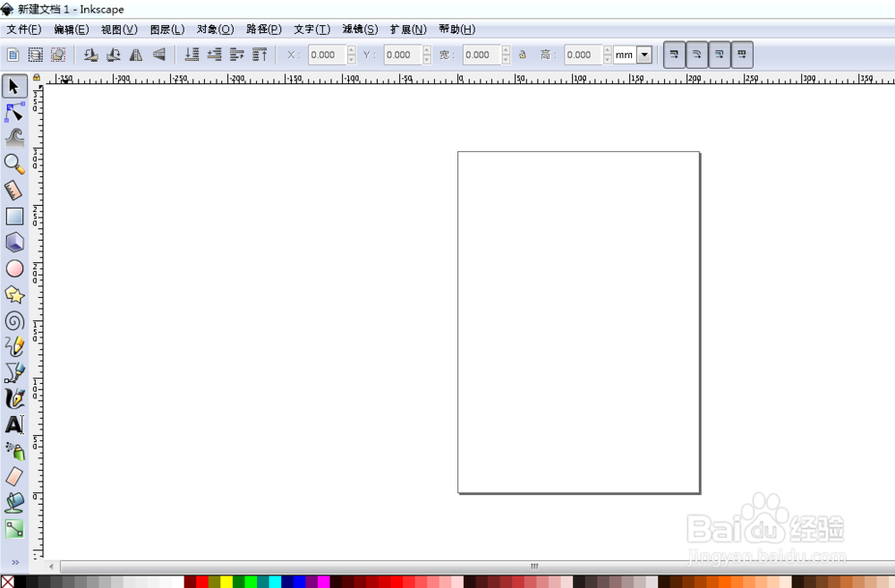895x588 pixels.
Task: Lower selection to bottom
Action: pos(192,55)
